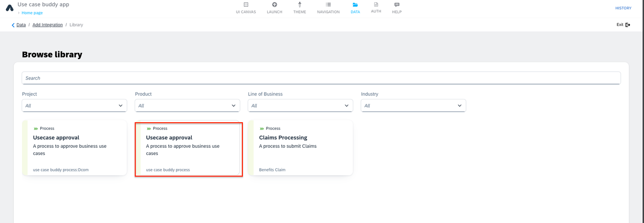The image size is (644, 223).
Task: Select the Claims Processing process card
Action: pos(301,148)
